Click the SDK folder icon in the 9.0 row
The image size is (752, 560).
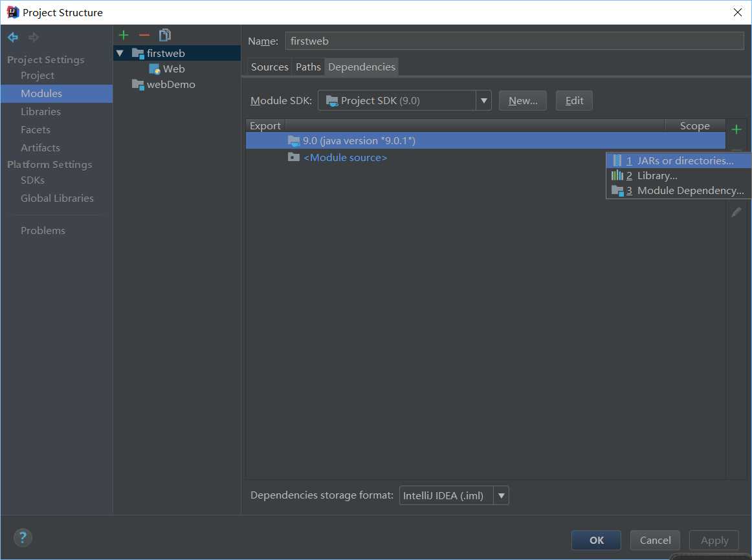294,140
